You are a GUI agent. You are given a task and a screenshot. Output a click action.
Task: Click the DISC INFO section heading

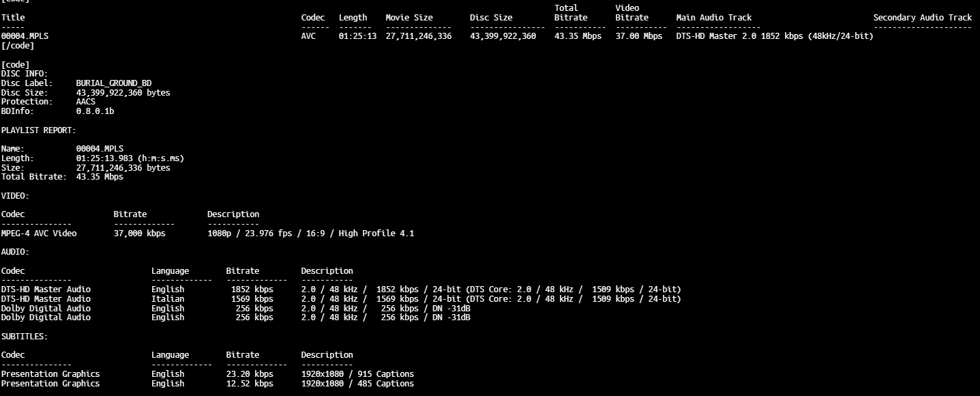click(25, 74)
